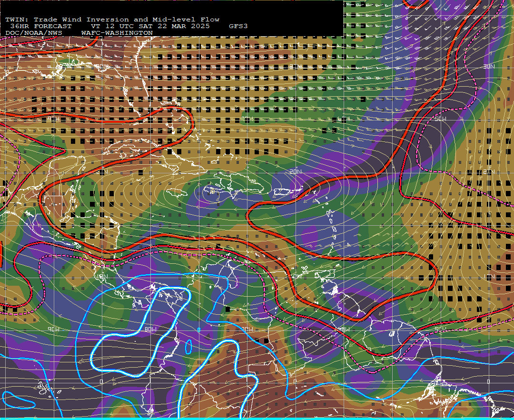Click the '80W' longitude label
Image resolution: width=514 pixels, height=420 pixels.
click(150, 329)
